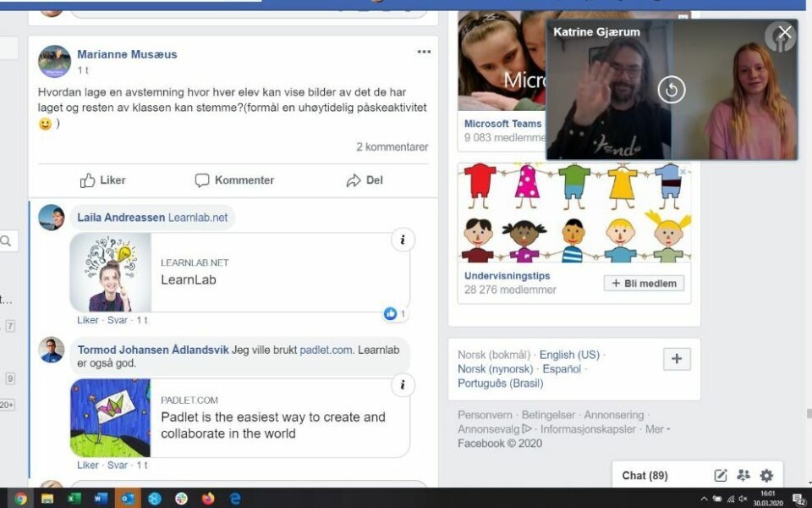The height and width of the screenshot is (508, 812).
Task: Click the muted volume icon in system tray
Action: [x=743, y=500]
